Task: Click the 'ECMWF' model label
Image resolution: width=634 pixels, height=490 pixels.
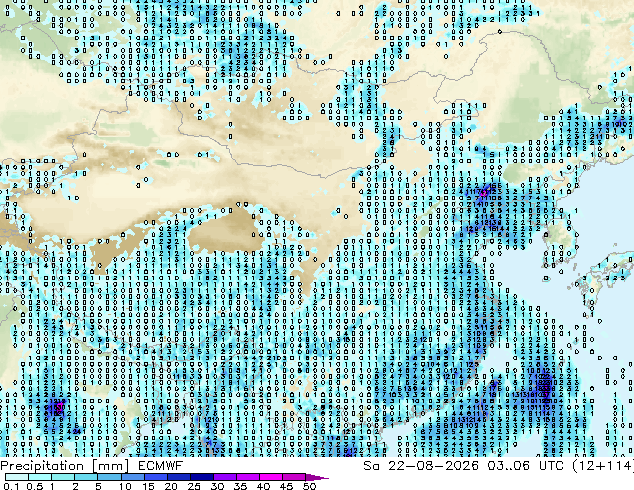Action: pos(161,466)
